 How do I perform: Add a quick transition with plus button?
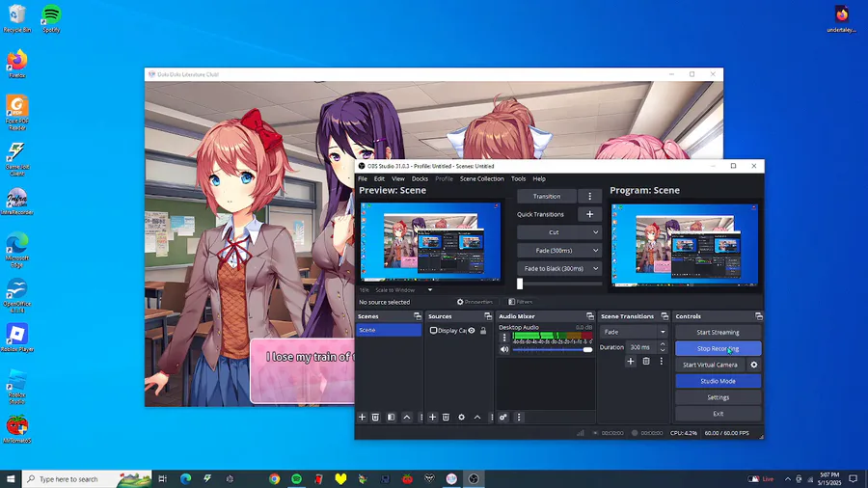click(589, 214)
